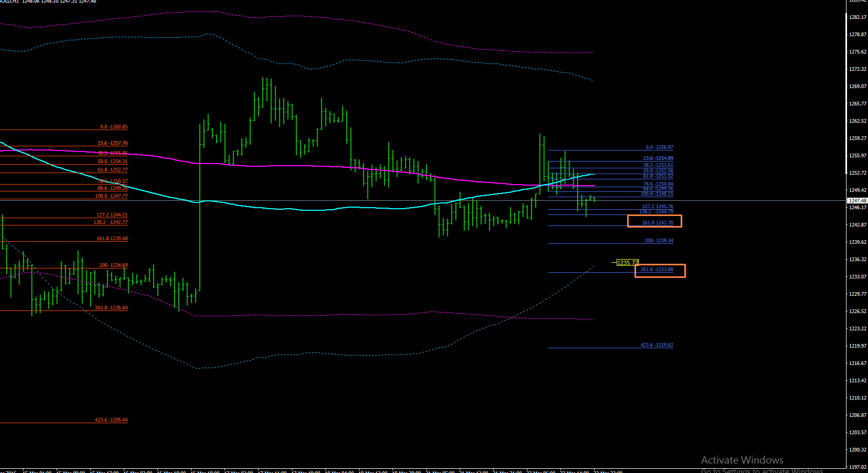This screenshot has width=868, height=473.
Task: Click the blue Fibonacci label '161.8 1242.70'
Action: point(658,223)
